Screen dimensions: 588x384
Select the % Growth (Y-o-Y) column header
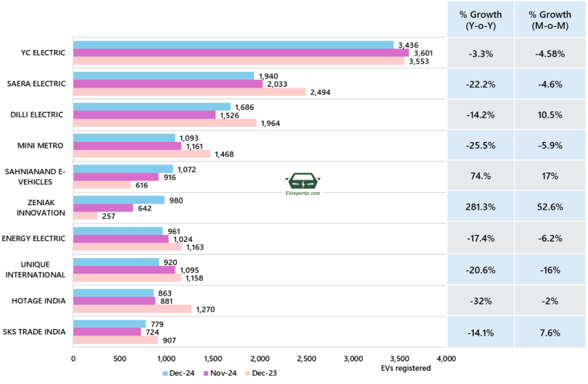coord(480,20)
